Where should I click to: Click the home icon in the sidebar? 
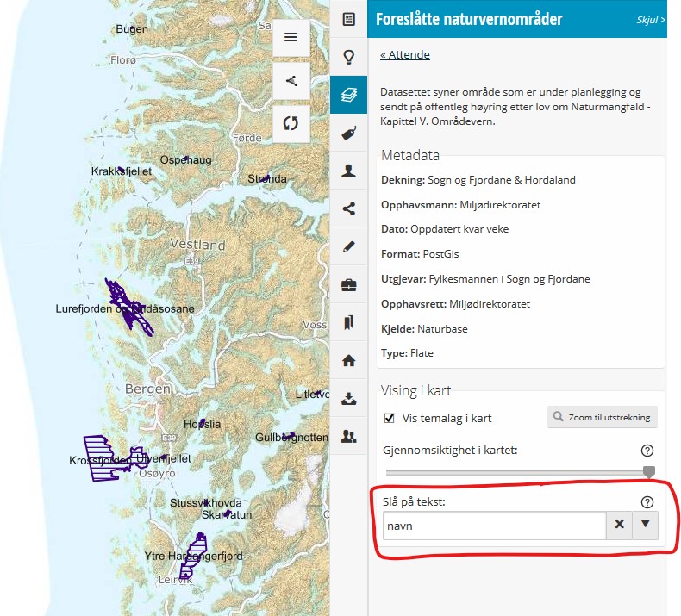point(348,360)
